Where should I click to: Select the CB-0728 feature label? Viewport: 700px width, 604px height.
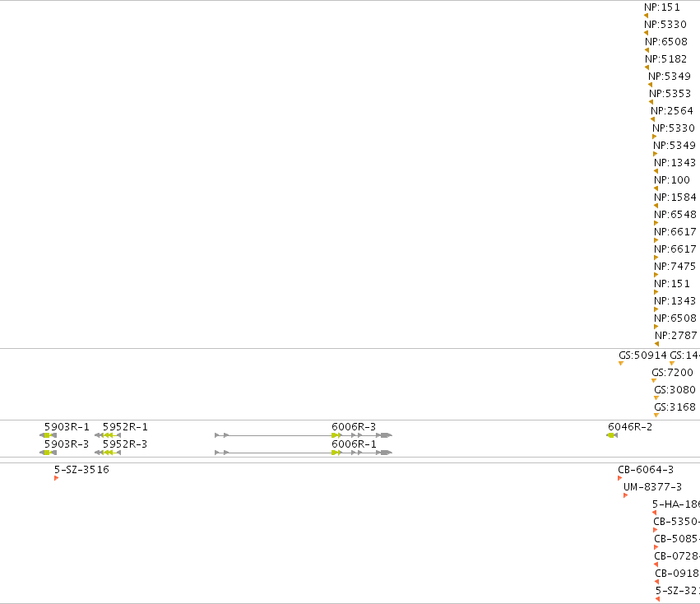coord(677,556)
